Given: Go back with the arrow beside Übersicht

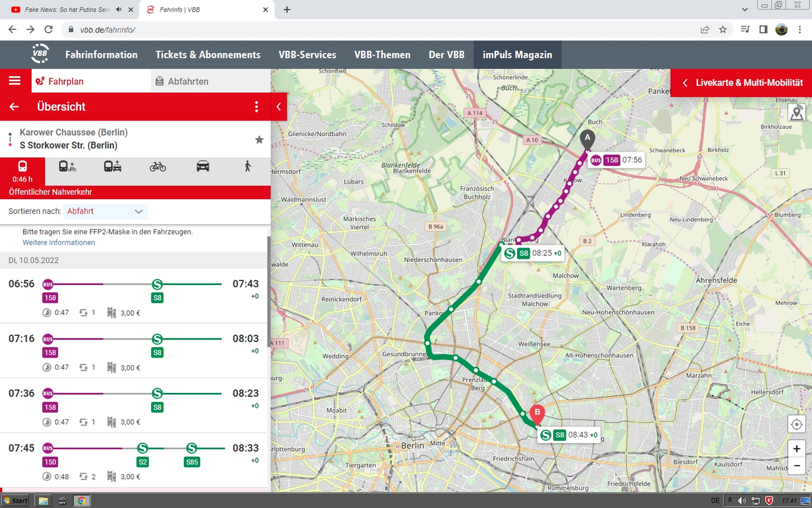Looking at the screenshot, I should tap(14, 107).
